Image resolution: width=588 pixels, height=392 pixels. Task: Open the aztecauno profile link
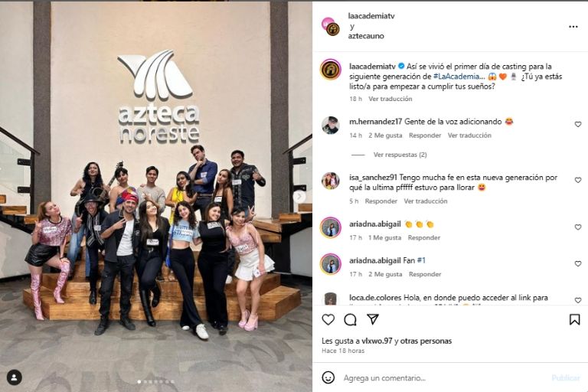[366, 36]
